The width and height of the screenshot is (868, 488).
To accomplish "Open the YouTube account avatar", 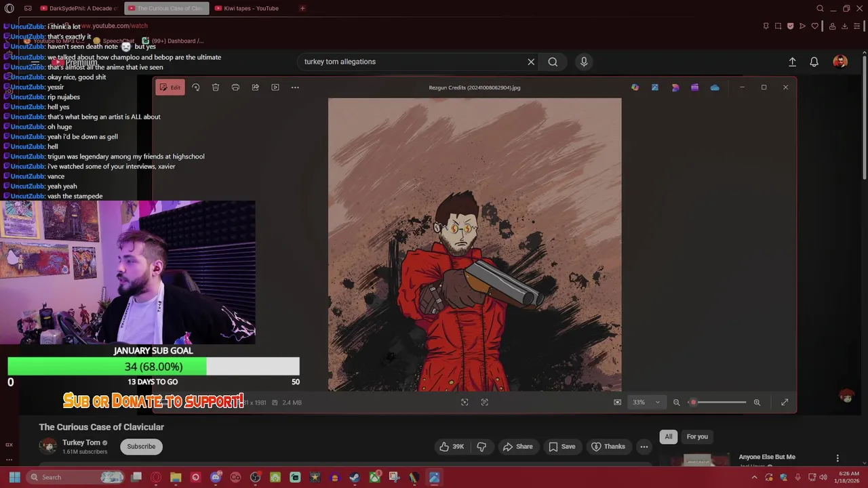I will (840, 62).
